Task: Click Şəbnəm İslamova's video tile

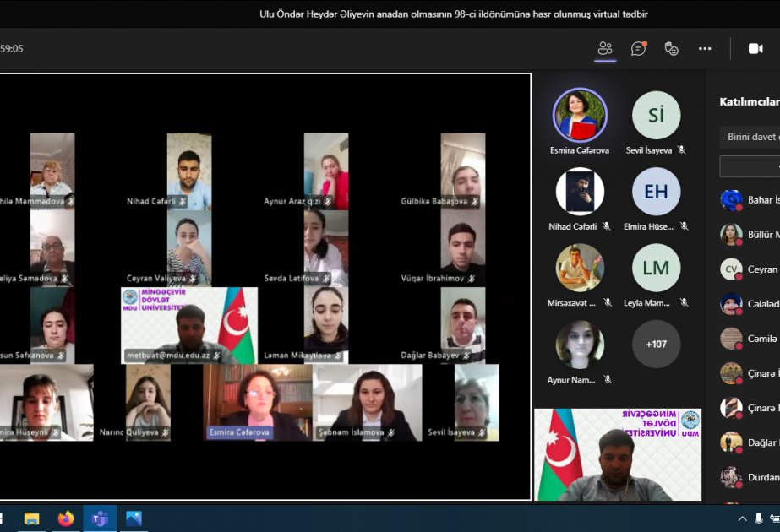Action: (x=367, y=402)
